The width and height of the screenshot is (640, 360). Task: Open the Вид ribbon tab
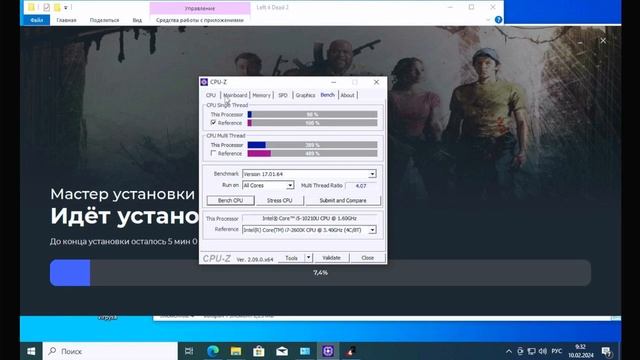[x=137, y=20]
